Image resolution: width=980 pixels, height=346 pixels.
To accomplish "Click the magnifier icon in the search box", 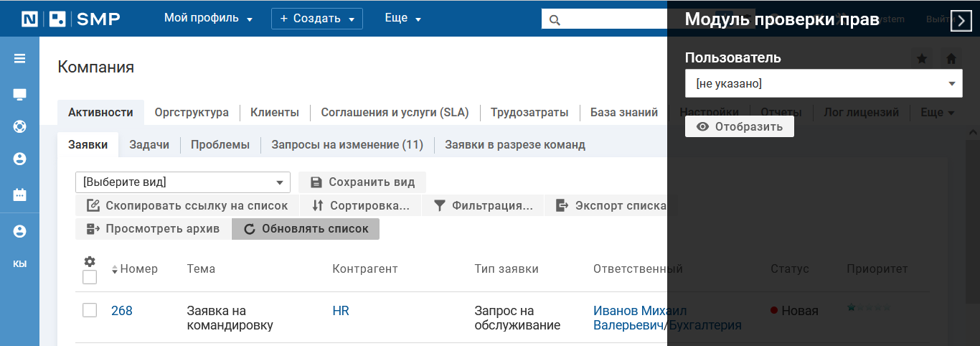I will tap(554, 19).
